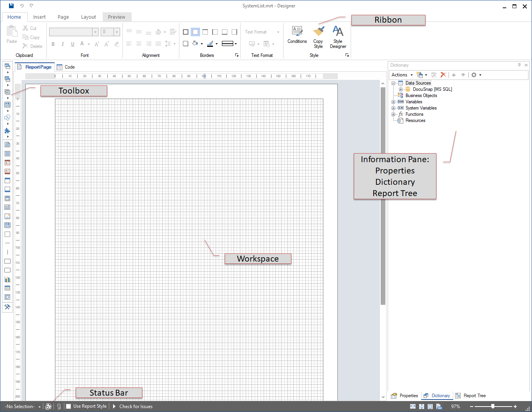Viewport: 532px width, 412px height.
Task: Click Check for Issues in status bar
Action: [136, 407]
